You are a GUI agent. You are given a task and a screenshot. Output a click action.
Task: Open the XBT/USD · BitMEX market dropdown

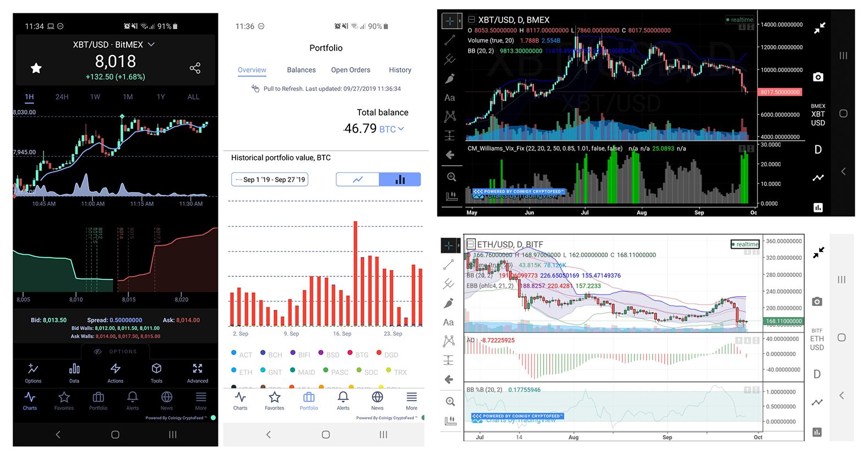tap(114, 45)
